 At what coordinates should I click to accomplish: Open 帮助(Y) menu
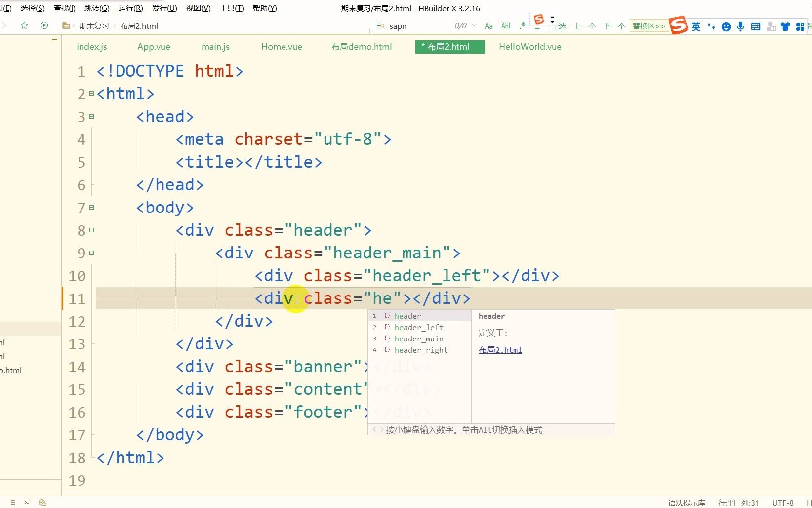(x=265, y=8)
